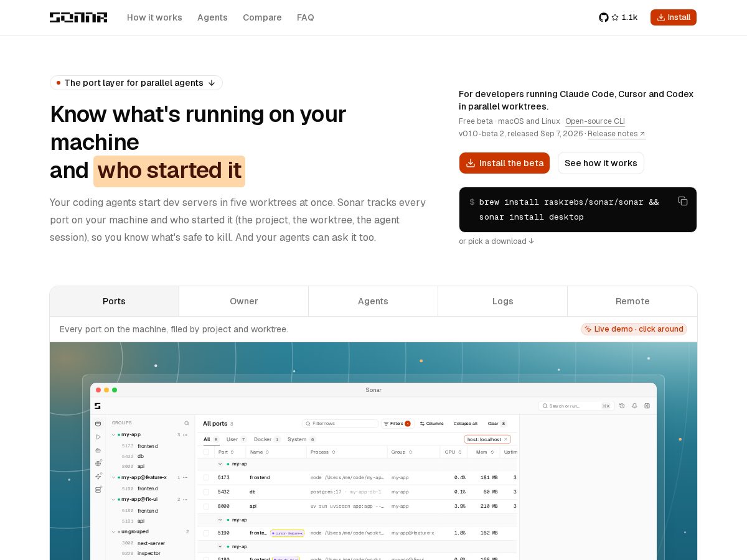Select the tunnels network icon in the demo sidebar
The image size is (747, 560).
tap(98, 476)
